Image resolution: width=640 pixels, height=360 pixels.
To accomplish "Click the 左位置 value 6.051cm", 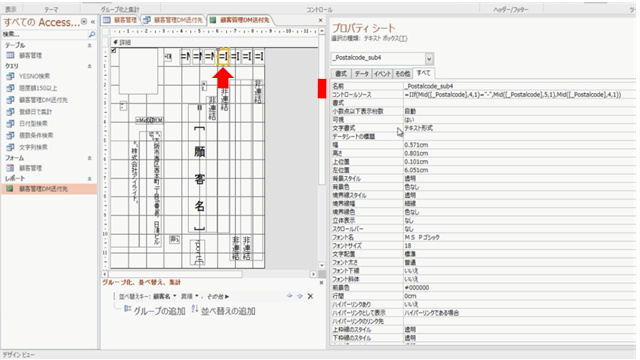I will click(519, 170).
